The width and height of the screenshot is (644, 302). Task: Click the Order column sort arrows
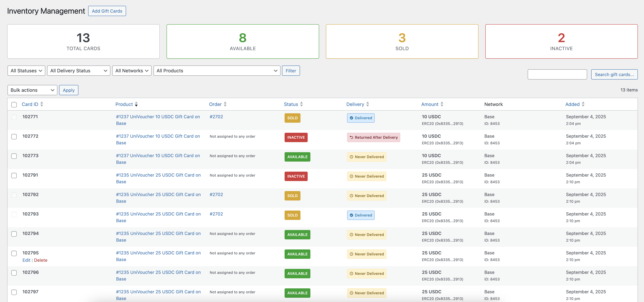(225, 104)
